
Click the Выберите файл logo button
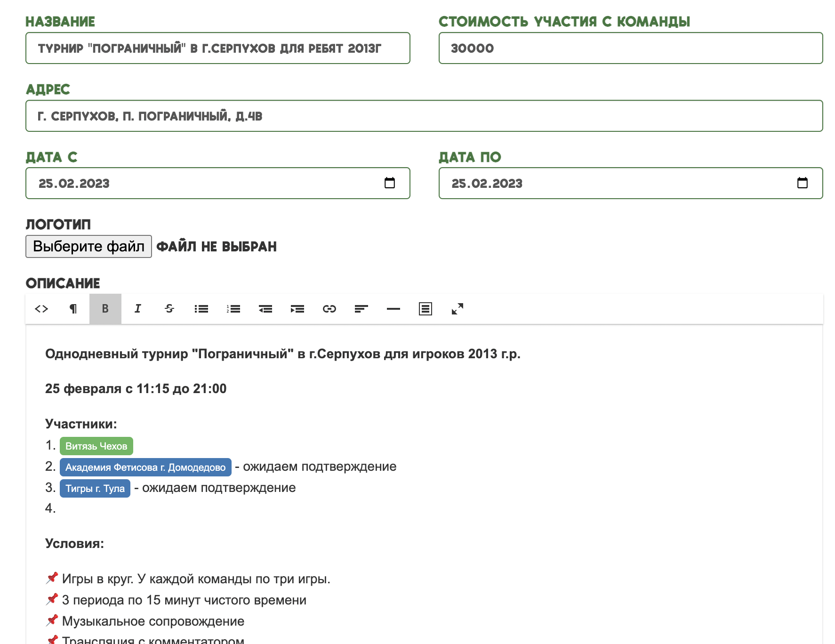[x=88, y=247]
